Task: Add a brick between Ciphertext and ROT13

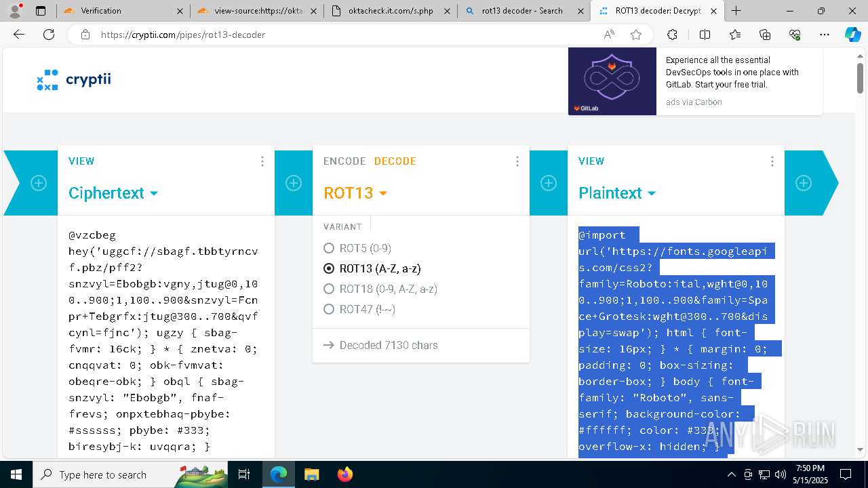Action: coord(294,183)
